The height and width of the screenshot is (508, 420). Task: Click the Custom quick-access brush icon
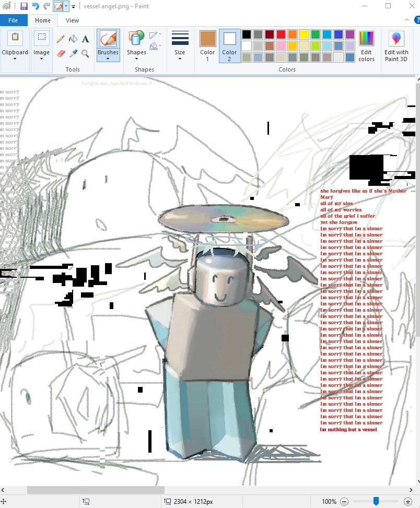pos(59,6)
